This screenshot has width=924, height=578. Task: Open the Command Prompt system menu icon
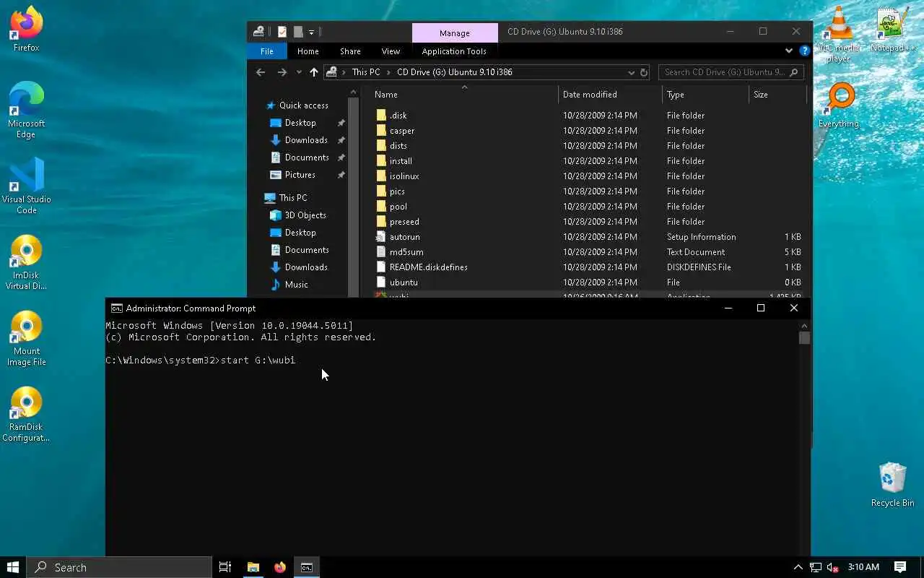point(115,309)
